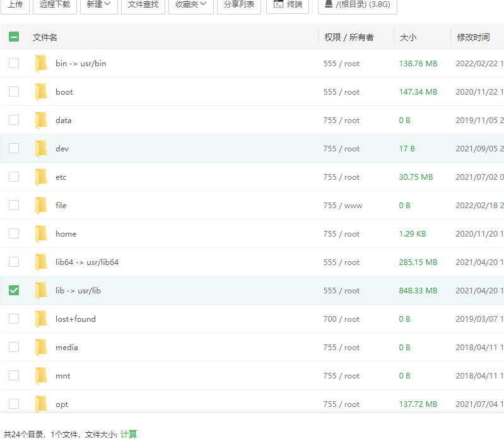Viewport: 504px width, 441px height.
Task: Click the terminal icon in the toolbar
Action: click(x=278, y=4)
